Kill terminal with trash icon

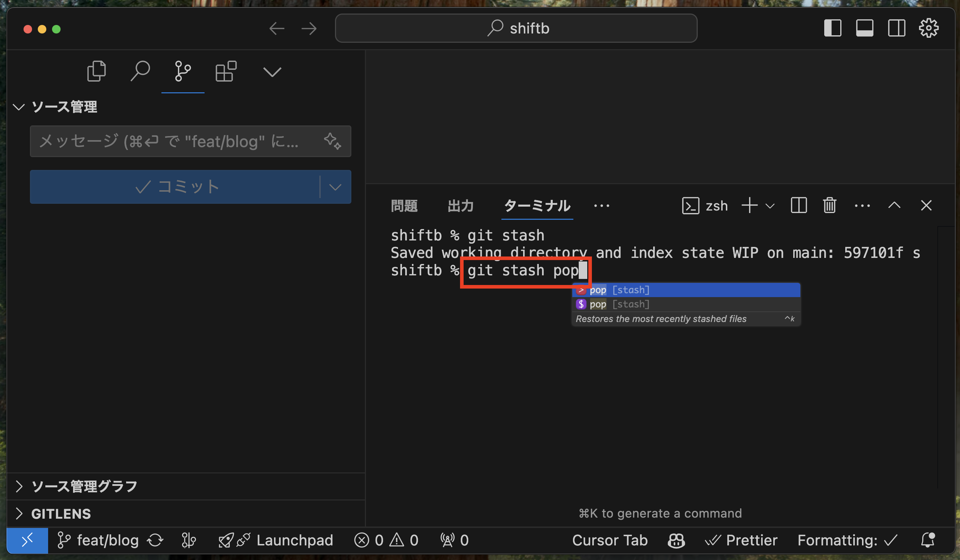[829, 206]
